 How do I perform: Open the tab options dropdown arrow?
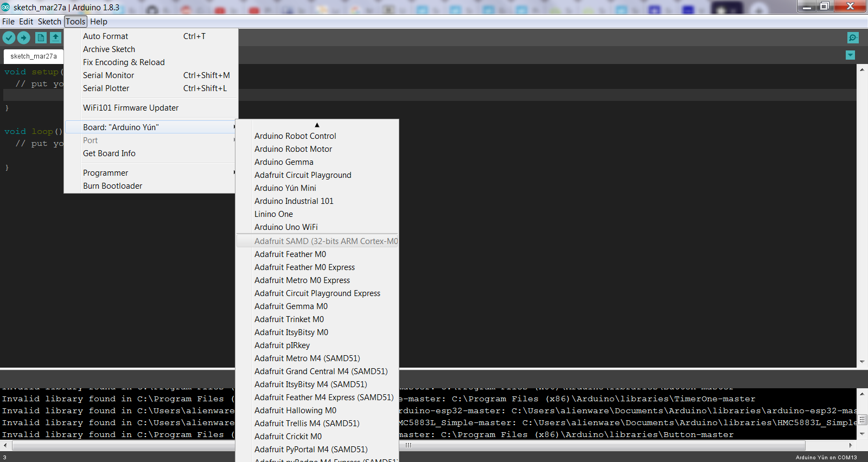851,55
